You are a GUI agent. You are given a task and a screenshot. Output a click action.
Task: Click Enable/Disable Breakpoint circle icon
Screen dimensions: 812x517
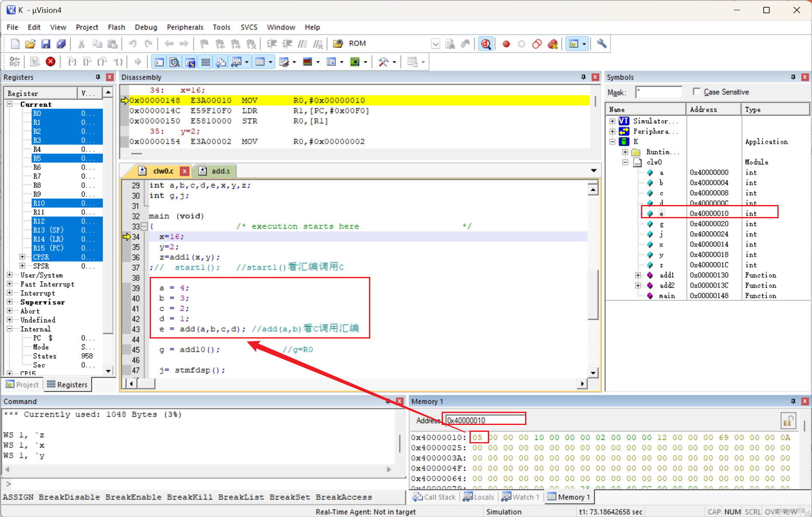(x=522, y=44)
